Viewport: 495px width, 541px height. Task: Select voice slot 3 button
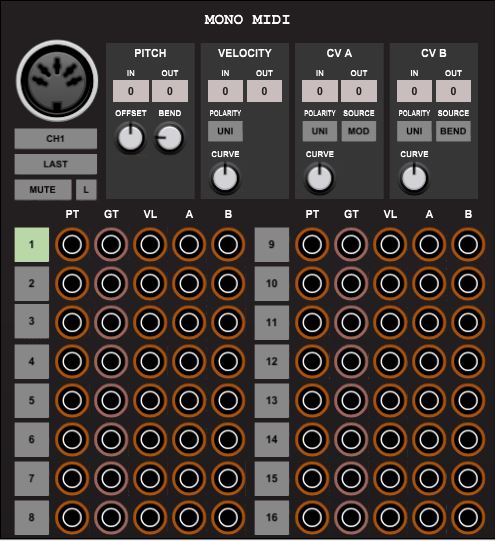(32, 321)
